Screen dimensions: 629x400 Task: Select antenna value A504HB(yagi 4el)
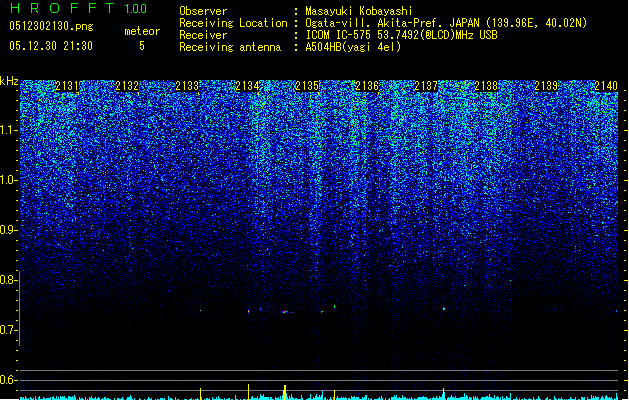pos(353,47)
